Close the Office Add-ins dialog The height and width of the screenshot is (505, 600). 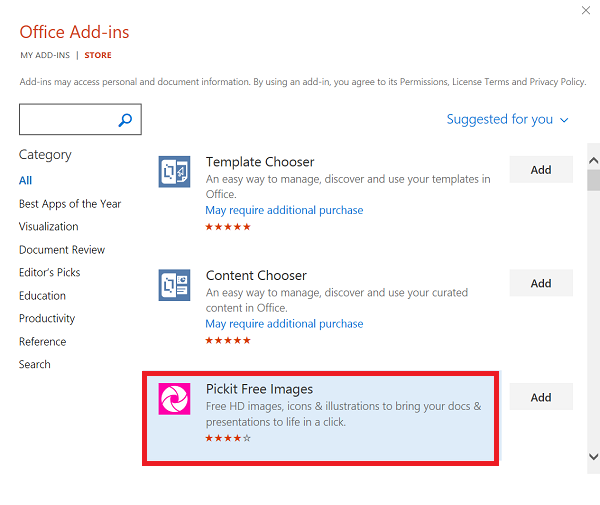586,10
